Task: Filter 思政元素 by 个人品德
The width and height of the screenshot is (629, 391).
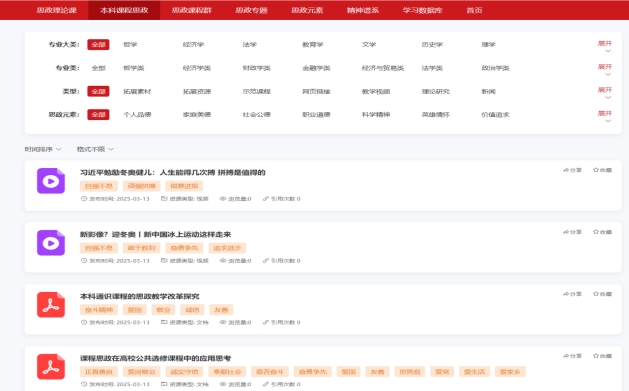Action: [x=137, y=115]
